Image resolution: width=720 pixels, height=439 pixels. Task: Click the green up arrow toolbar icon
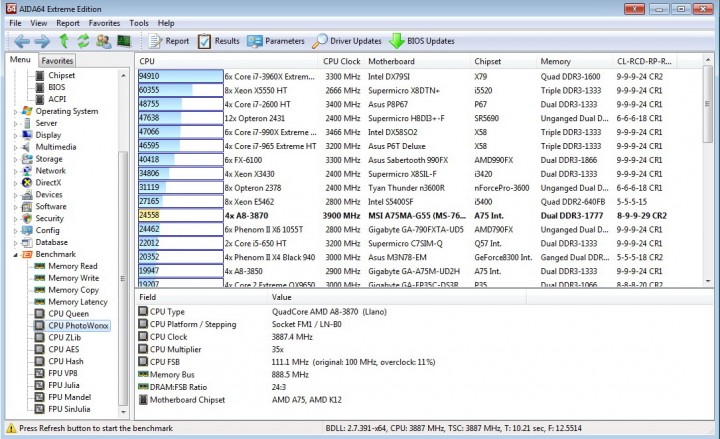coord(64,41)
